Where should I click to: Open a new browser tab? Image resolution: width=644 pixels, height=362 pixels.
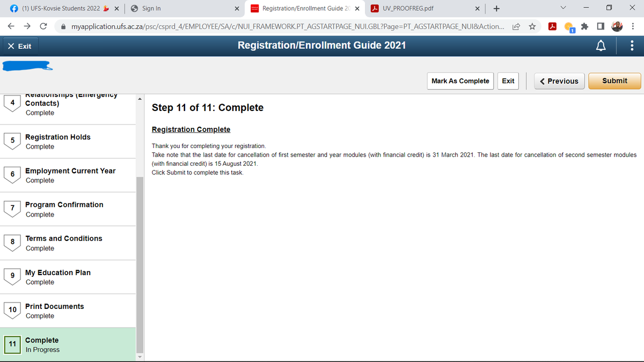[497, 8]
